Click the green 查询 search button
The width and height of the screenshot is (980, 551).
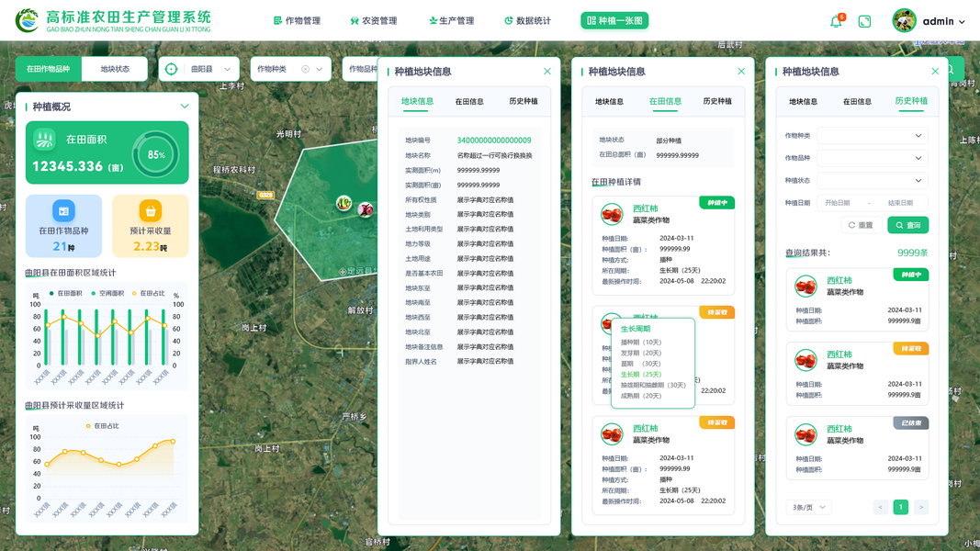tap(908, 225)
